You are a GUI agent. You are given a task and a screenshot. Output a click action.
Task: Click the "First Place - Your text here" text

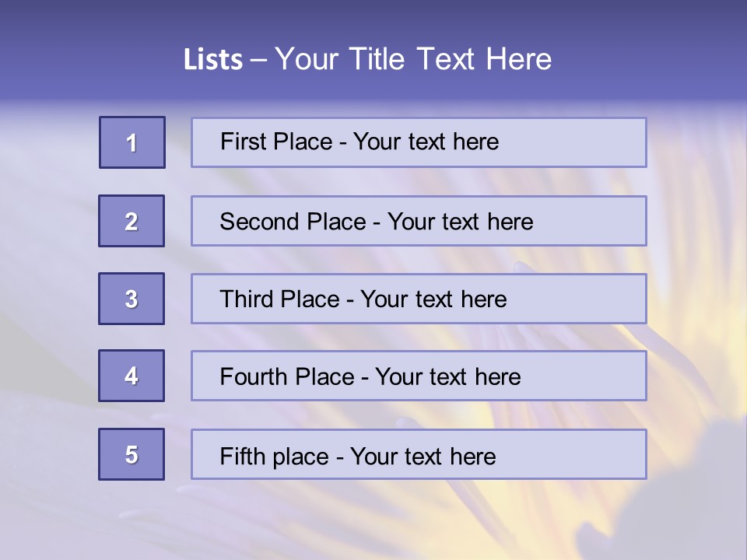359,142
